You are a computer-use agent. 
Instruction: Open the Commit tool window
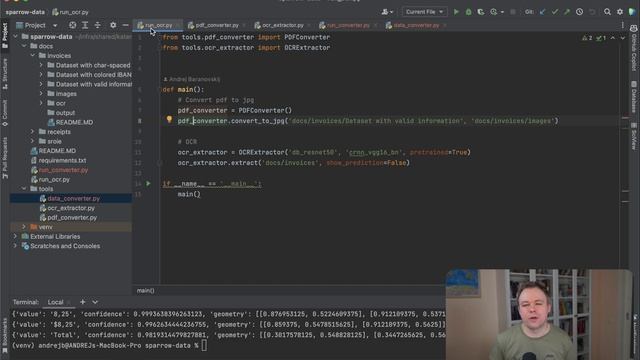[x=5, y=113]
